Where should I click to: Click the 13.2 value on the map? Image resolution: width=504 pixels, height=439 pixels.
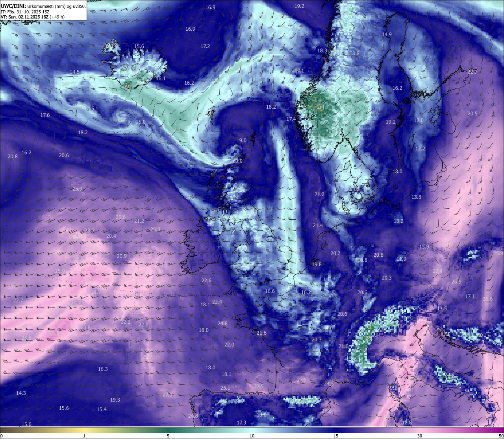click(x=398, y=221)
